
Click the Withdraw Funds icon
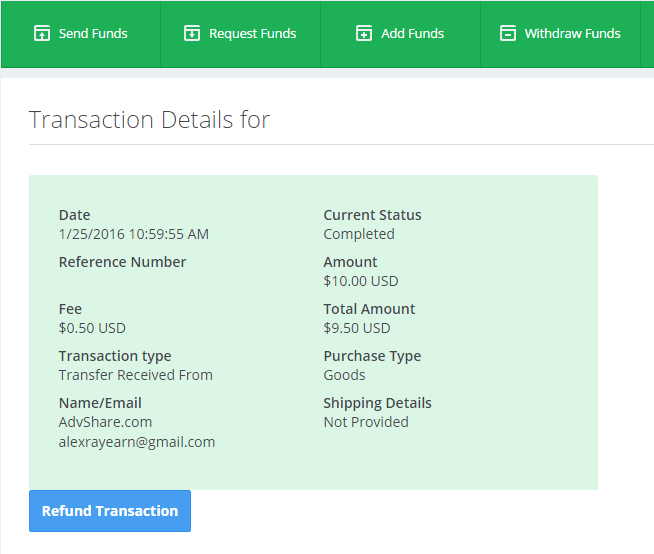pyautogui.click(x=507, y=34)
